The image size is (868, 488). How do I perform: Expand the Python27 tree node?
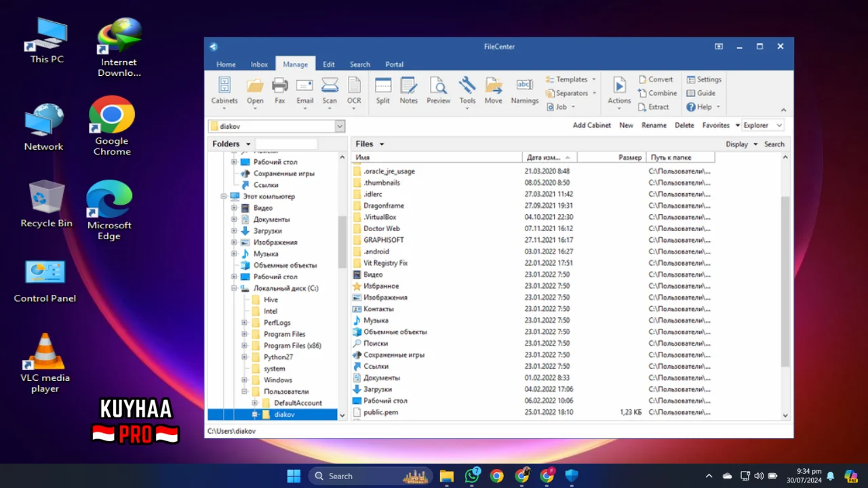(x=244, y=357)
